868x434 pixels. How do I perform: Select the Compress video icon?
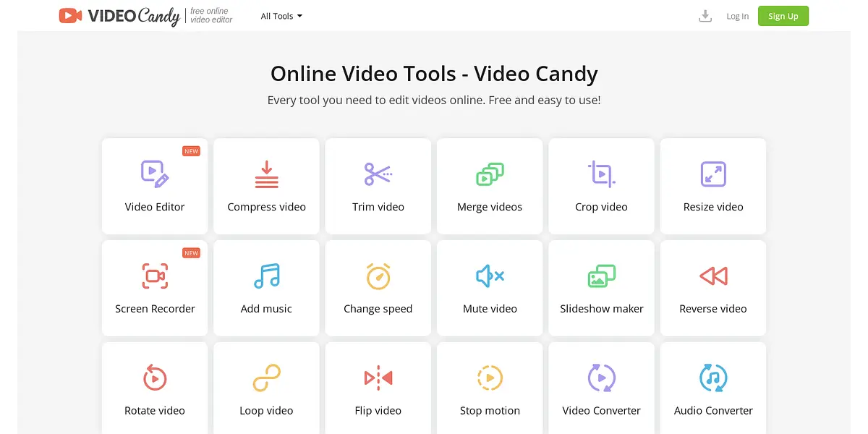pyautogui.click(x=266, y=174)
